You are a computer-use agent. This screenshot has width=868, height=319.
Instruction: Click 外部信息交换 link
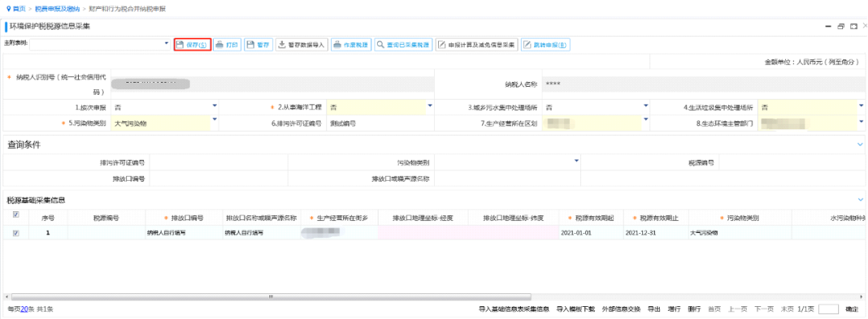621,309
